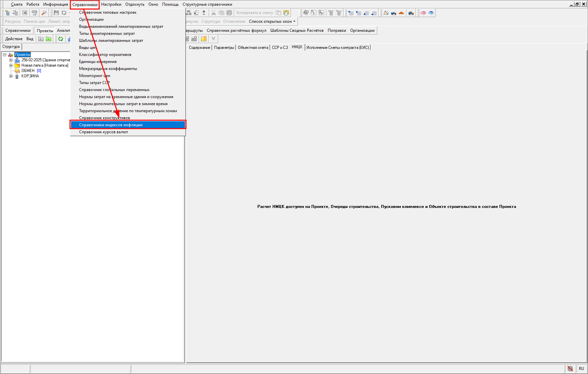Choose Справочник курсов валют from menu
This screenshot has width=588, height=374.
[104, 132]
